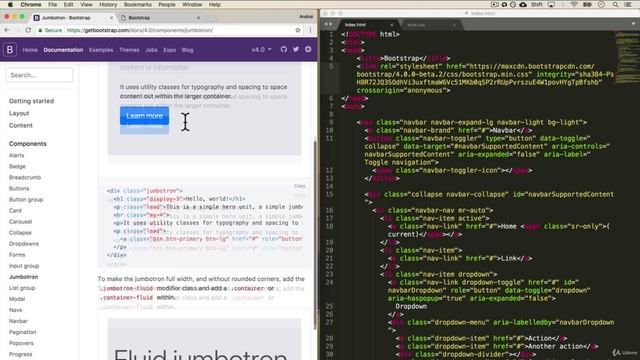Click the Secure padlock icon

tap(40, 30)
